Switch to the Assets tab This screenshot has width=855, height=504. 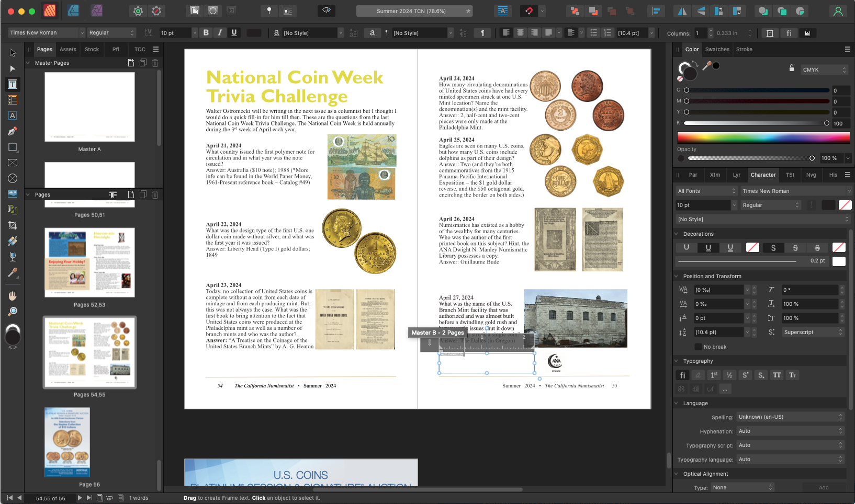pyautogui.click(x=67, y=49)
